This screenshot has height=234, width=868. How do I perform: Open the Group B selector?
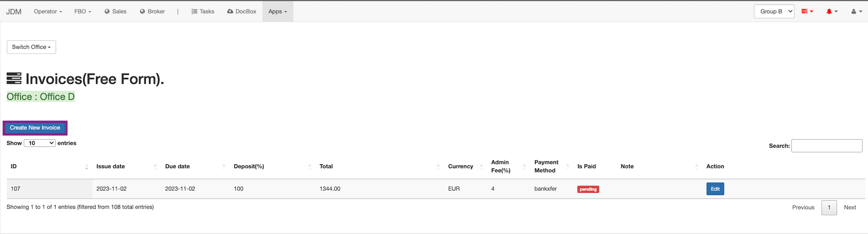pyautogui.click(x=774, y=12)
